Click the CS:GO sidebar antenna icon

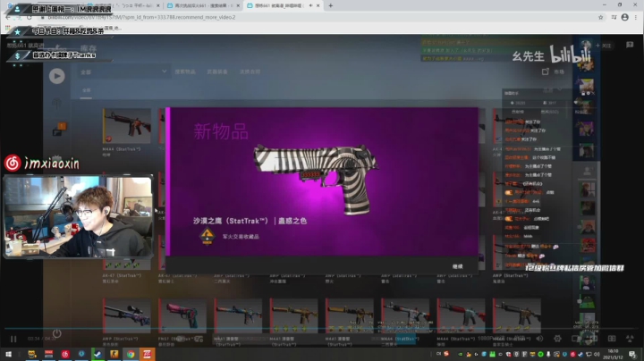coord(56,103)
